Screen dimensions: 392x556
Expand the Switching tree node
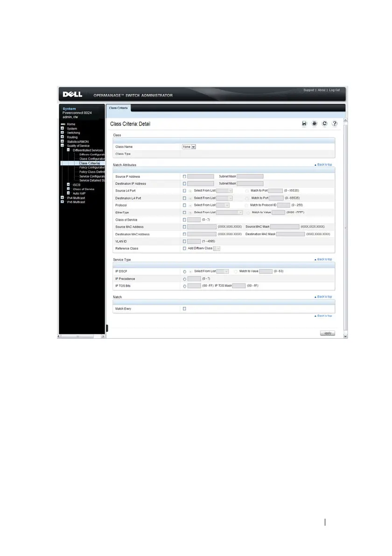pos(62,132)
